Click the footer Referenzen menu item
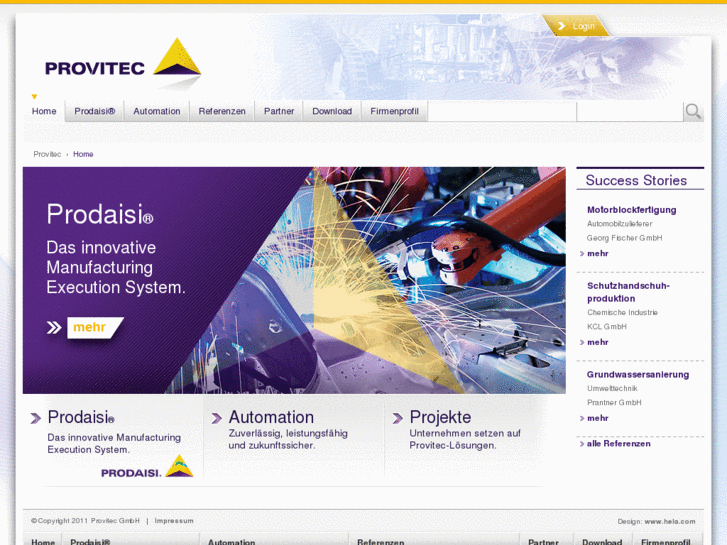 coord(381,542)
